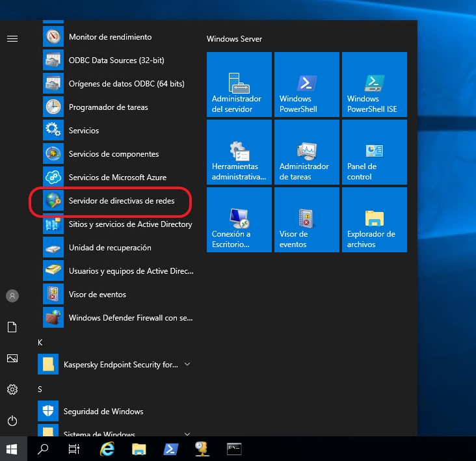Launch Windows PowerShell tile
Screen dimensions: 476x461
tap(307, 85)
